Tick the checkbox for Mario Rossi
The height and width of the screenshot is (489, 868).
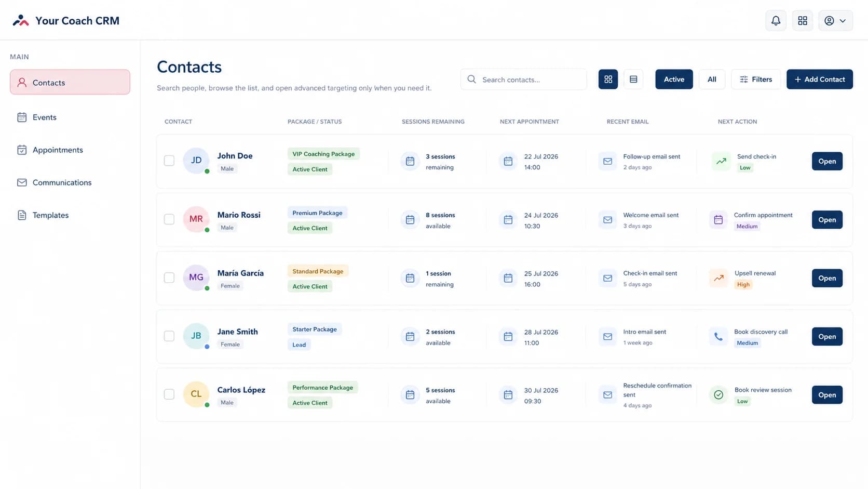(169, 219)
